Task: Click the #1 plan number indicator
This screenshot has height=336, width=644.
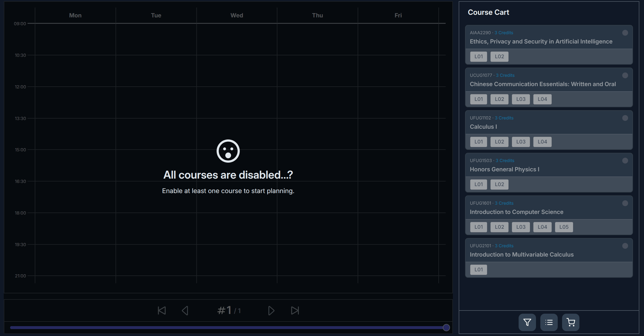Action: (225, 310)
